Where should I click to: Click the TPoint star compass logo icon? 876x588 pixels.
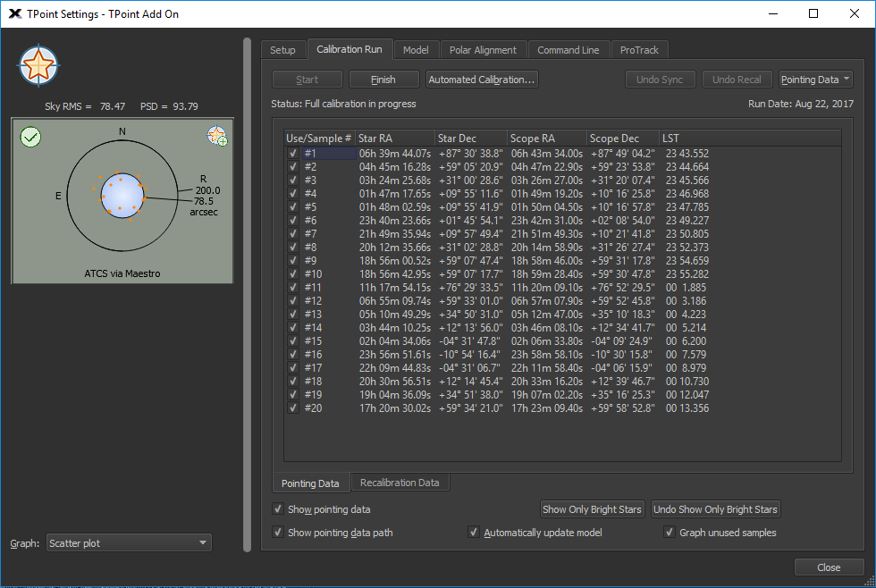(x=38, y=65)
